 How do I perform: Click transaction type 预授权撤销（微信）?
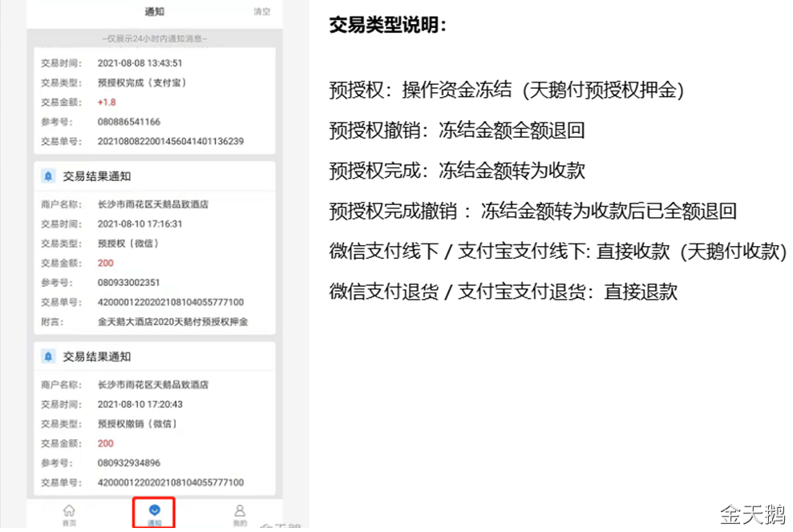138,424
